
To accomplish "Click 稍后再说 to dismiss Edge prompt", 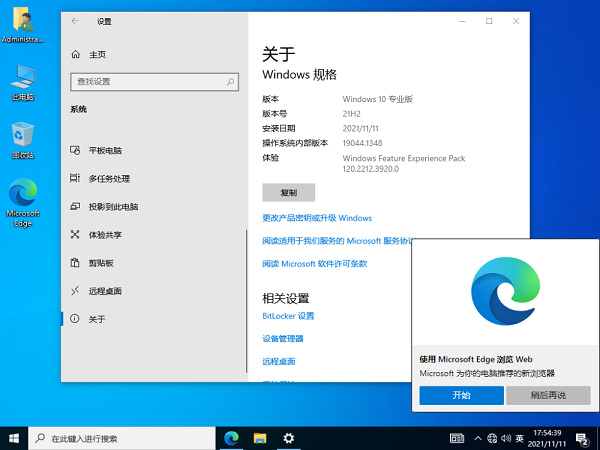I will click(x=547, y=396).
